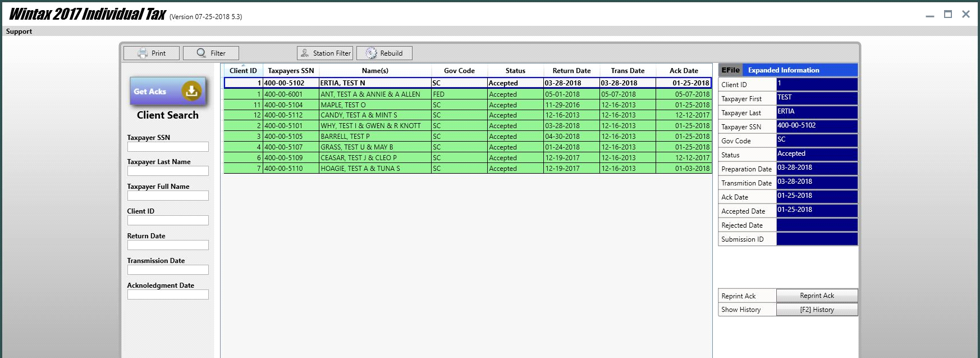980x358 pixels.
Task: Click Ack Date cell 01-03-2018
Action: click(x=684, y=169)
